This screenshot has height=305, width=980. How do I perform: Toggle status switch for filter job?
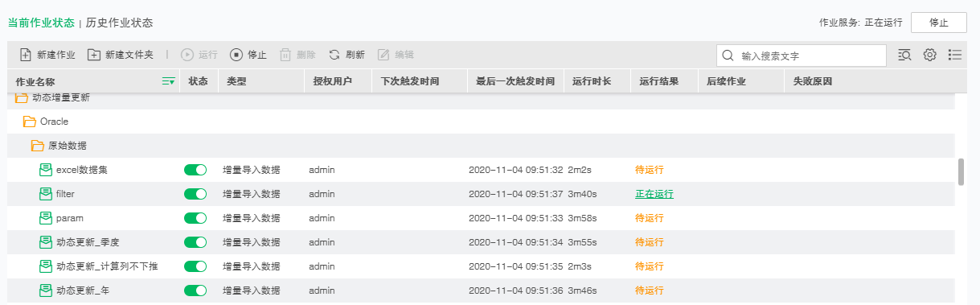(x=195, y=194)
